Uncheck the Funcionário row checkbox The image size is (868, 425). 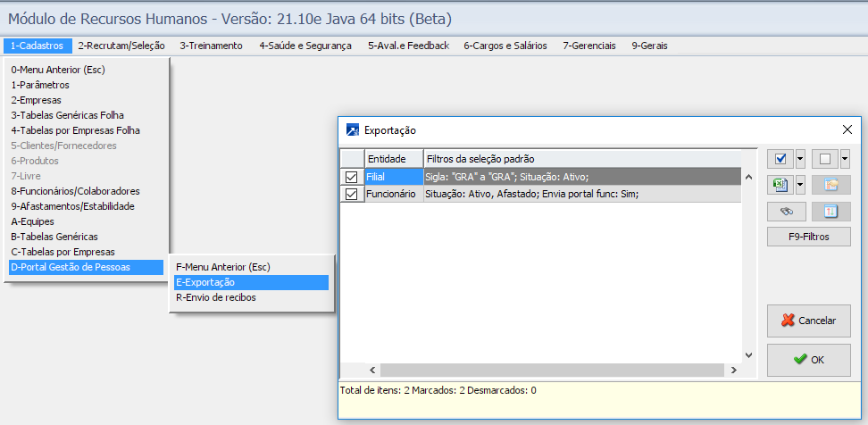(352, 195)
